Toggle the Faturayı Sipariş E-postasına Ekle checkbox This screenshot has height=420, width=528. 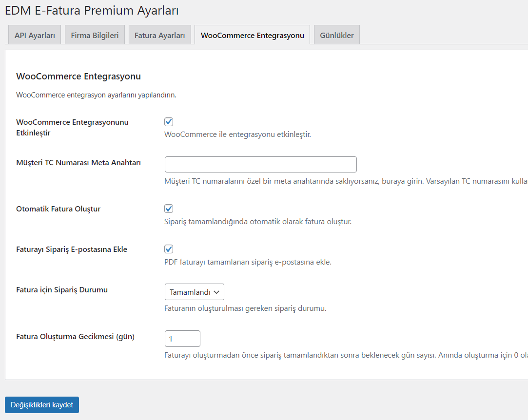[x=169, y=249]
